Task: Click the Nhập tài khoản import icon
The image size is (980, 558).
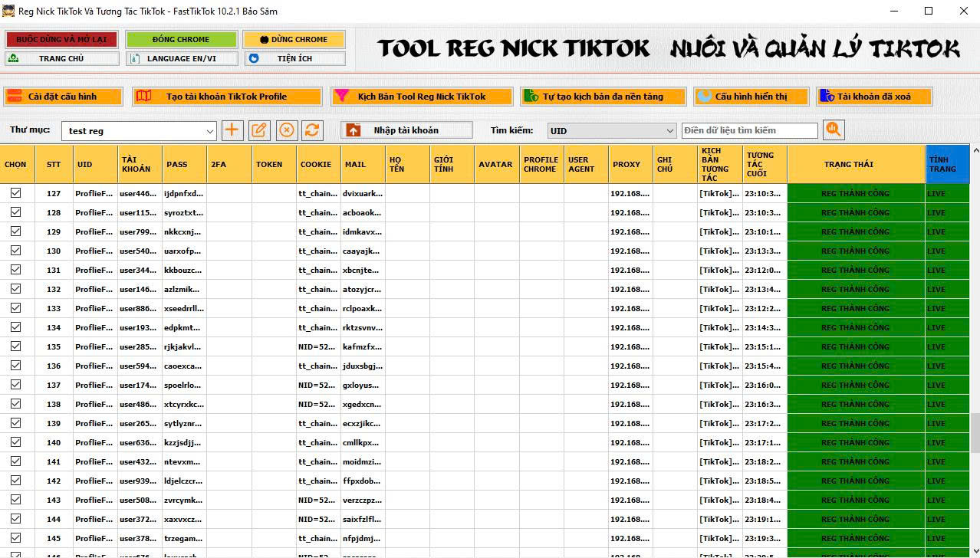Action: (x=354, y=130)
